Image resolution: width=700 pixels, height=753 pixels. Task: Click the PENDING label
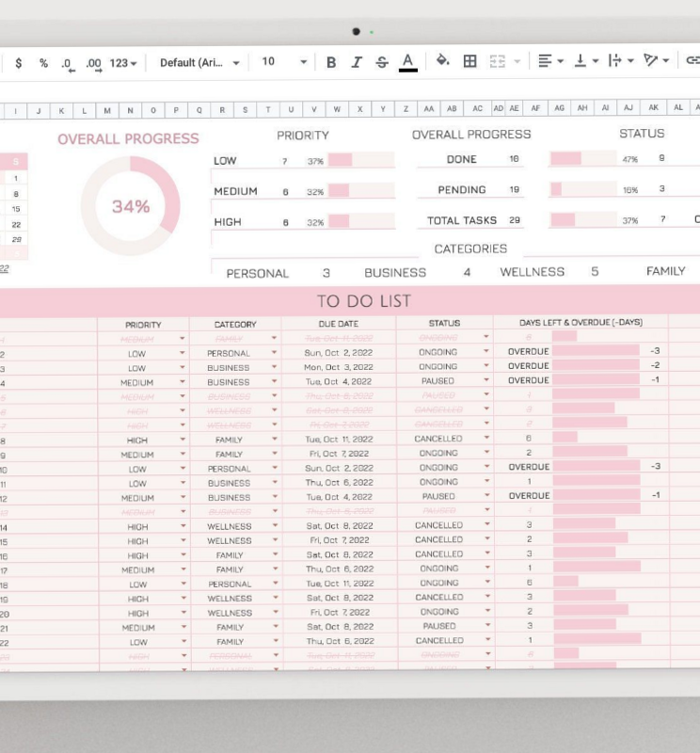[x=461, y=190]
